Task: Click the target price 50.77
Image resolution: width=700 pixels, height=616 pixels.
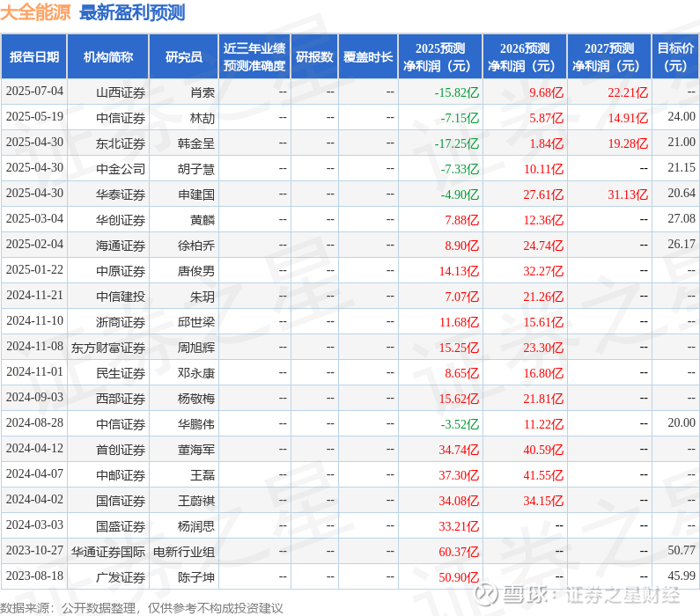Action: point(682,550)
